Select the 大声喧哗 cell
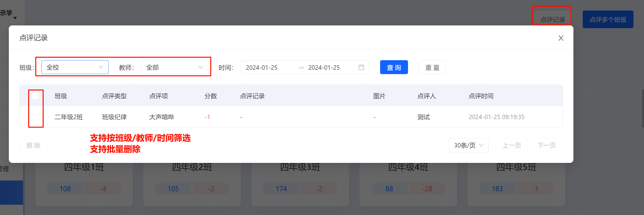Image resolution: width=644 pixels, height=215 pixels. tap(161, 117)
